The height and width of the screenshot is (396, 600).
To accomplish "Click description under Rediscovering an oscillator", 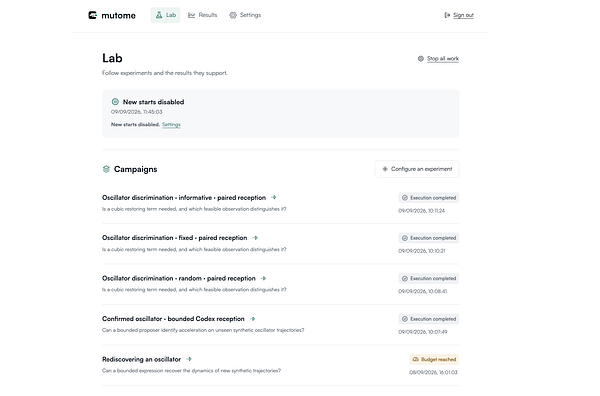I will coord(191,371).
